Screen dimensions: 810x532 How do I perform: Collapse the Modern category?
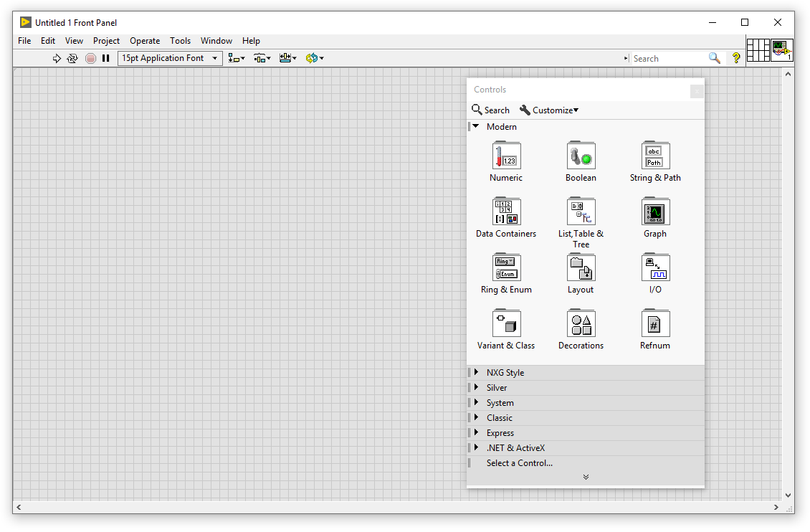point(476,126)
